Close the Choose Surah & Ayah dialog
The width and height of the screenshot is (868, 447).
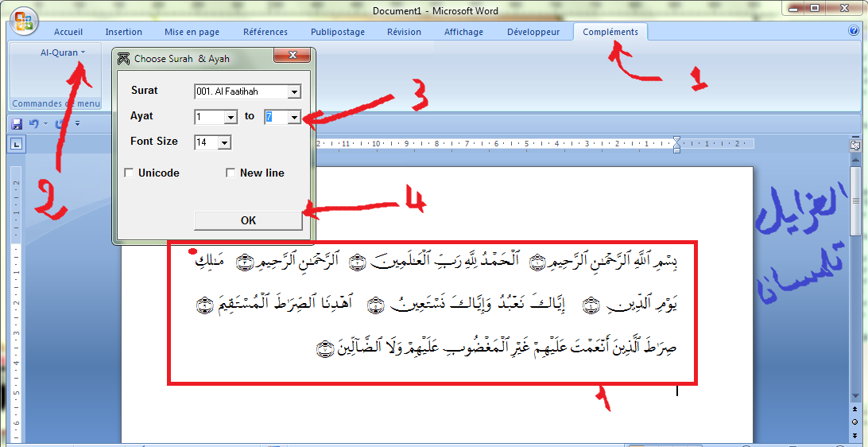click(x=293, y=56)
